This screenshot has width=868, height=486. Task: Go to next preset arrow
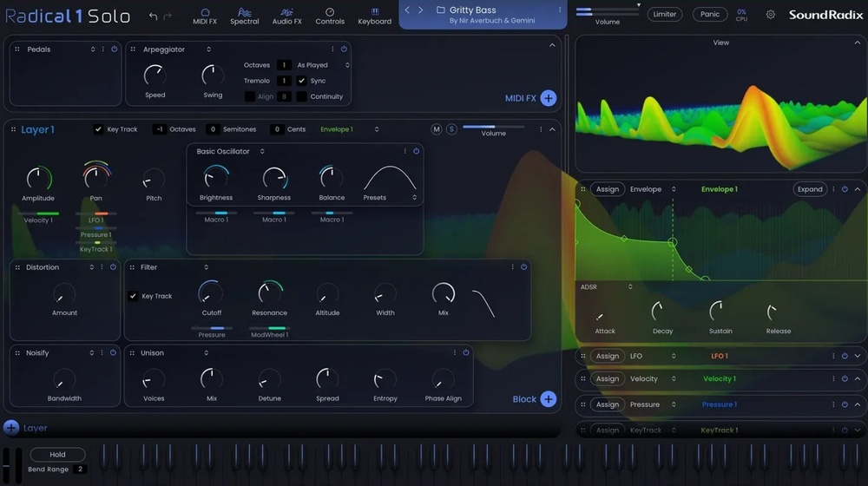click(421, 10)
